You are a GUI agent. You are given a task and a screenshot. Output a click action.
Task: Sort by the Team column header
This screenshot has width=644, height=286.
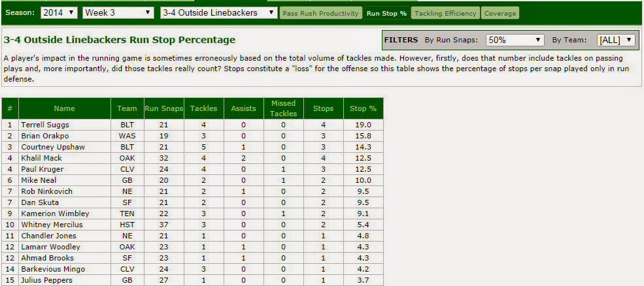click(x=127, y=108)
